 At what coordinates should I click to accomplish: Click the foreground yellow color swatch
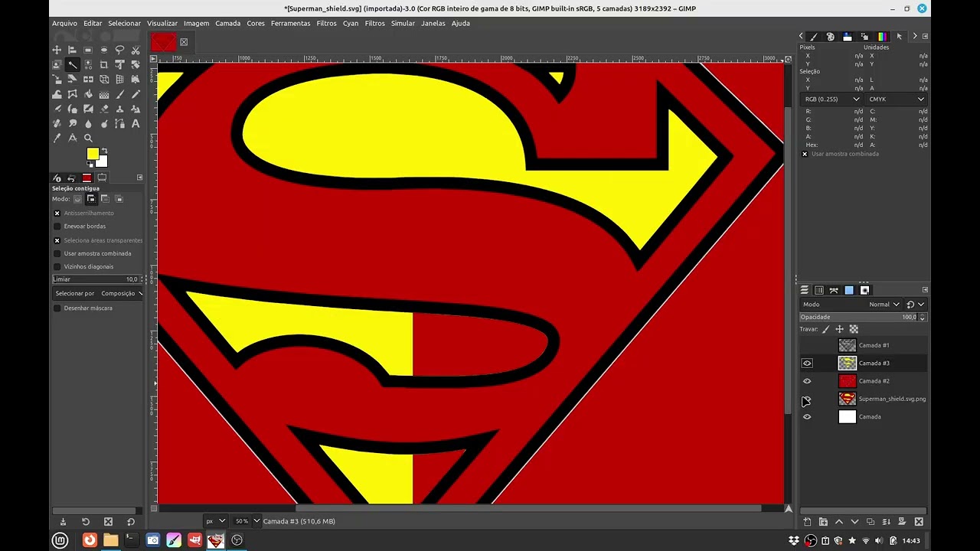[x=92, y=154]
